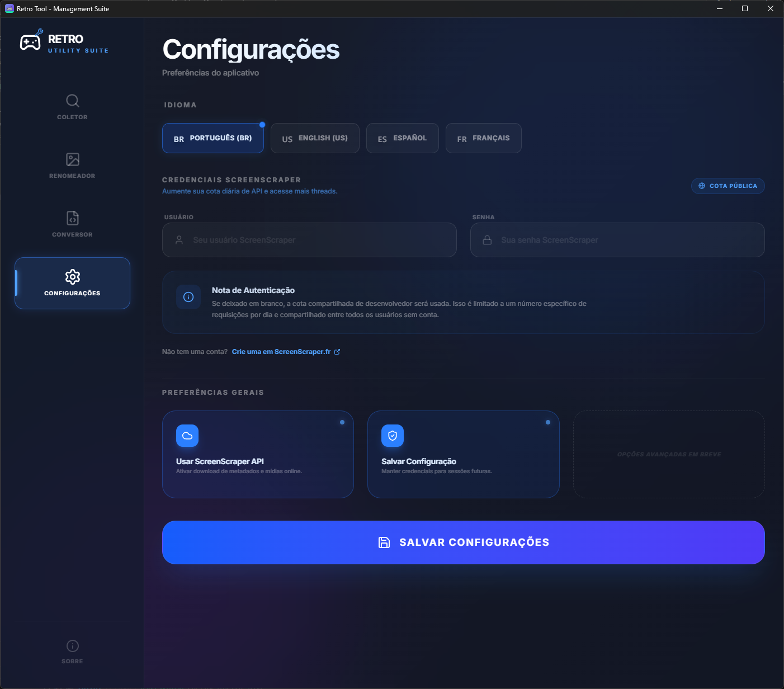This screenshot has height=689, width=784.
Task: Click the cloud icon on ScreenScraper API card
Action: [x=187, y=436]
